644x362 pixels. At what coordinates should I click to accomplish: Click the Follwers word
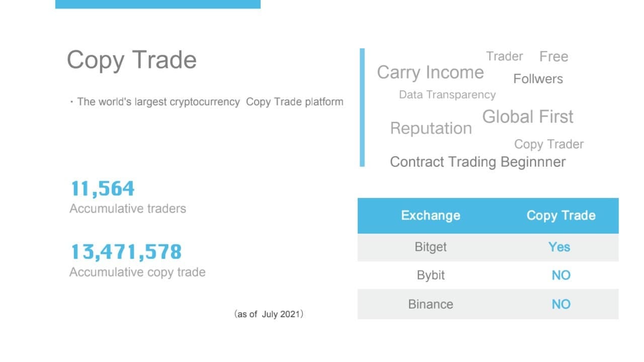click(x=538, y=79)
